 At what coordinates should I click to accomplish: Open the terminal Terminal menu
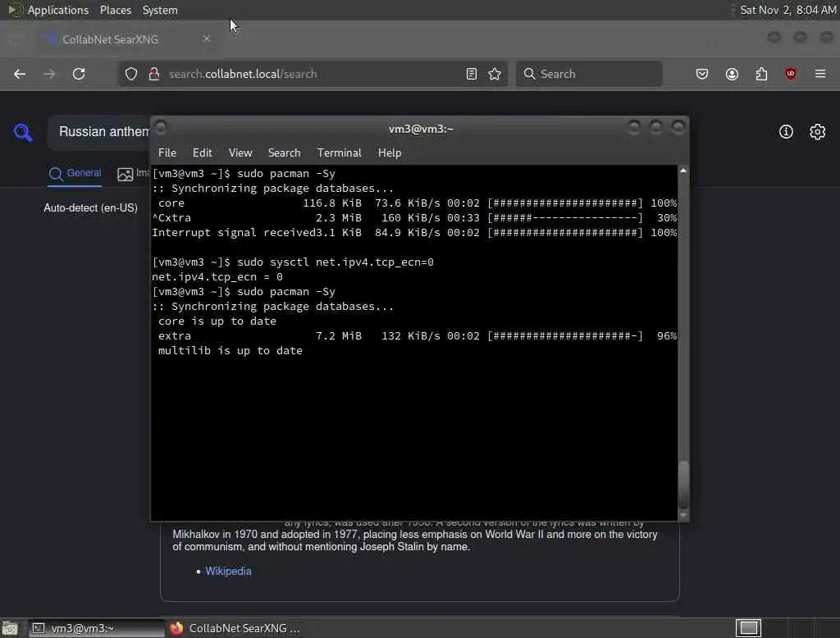(339, 153)
